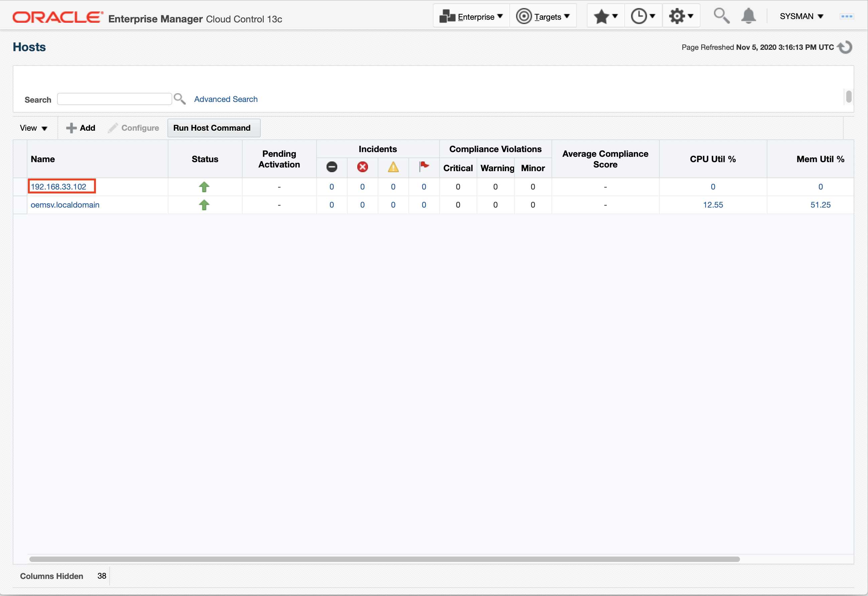
Task: Click the Pending Activation column header
Action: coord(279,159)
